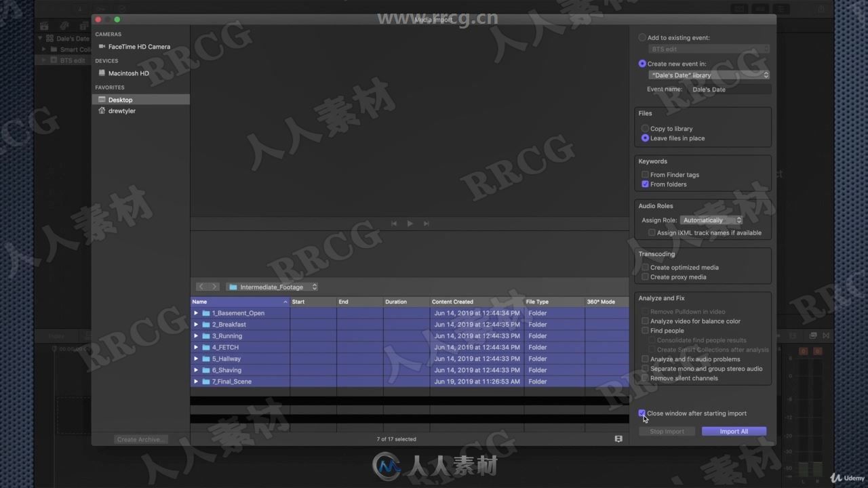This screenshot has height=488, width=868.
Task: Go back in folder navigation
Action: click(x=201, y=287)
